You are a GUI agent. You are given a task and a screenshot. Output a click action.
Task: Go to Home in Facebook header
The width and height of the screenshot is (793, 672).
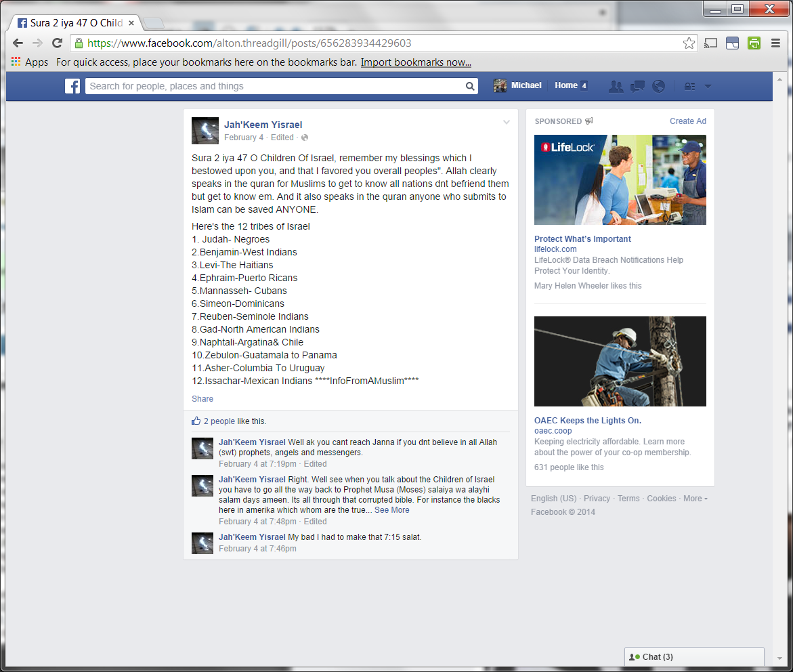566,85
